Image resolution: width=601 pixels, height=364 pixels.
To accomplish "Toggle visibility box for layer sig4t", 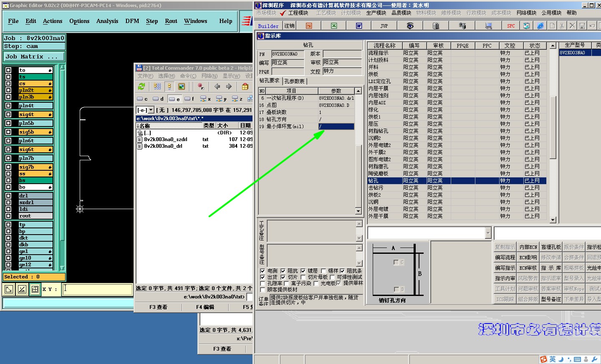I will coord(8,114).
